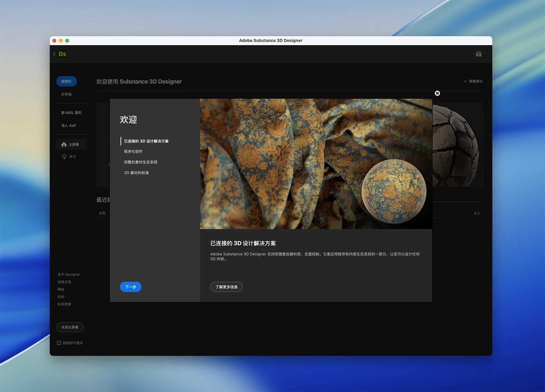Select 3D 素材的标准 in welcome list
Image resolution: width=545 pixels, height=392 pixels.
click(x=136, y=173)
